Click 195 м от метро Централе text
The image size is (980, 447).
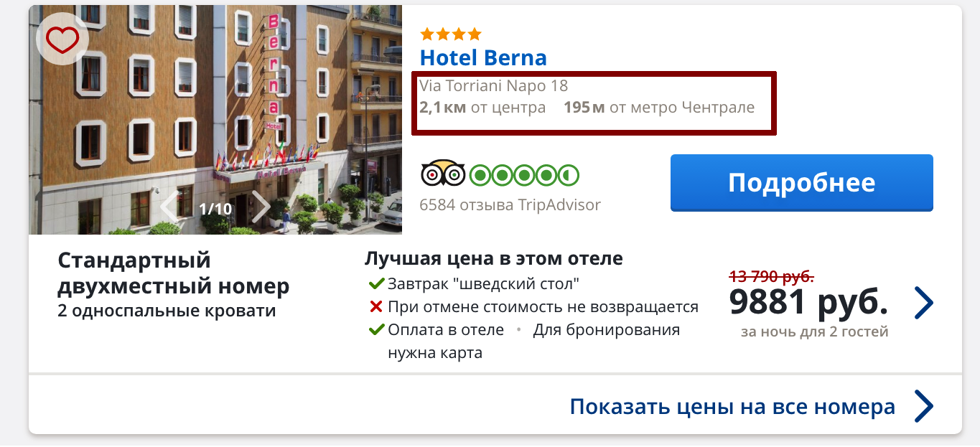pyautogui.click(x=659, y=108)
